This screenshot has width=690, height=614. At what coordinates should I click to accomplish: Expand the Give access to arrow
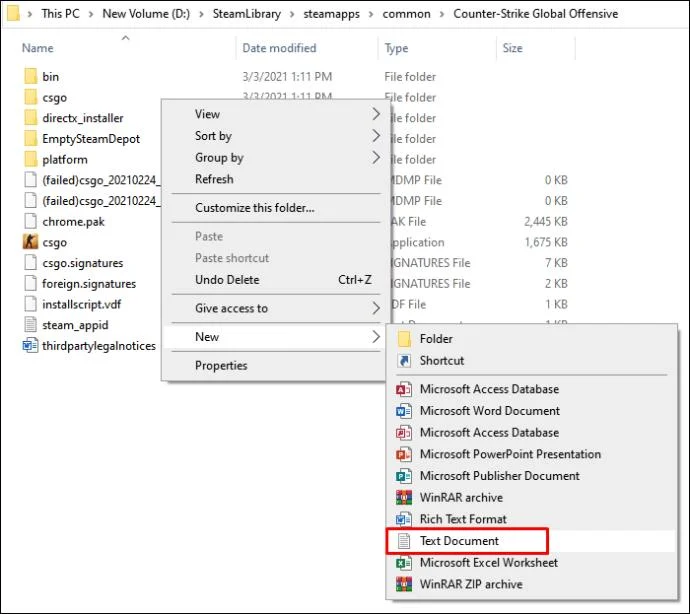pyautogui.click(x=376, y=308)
